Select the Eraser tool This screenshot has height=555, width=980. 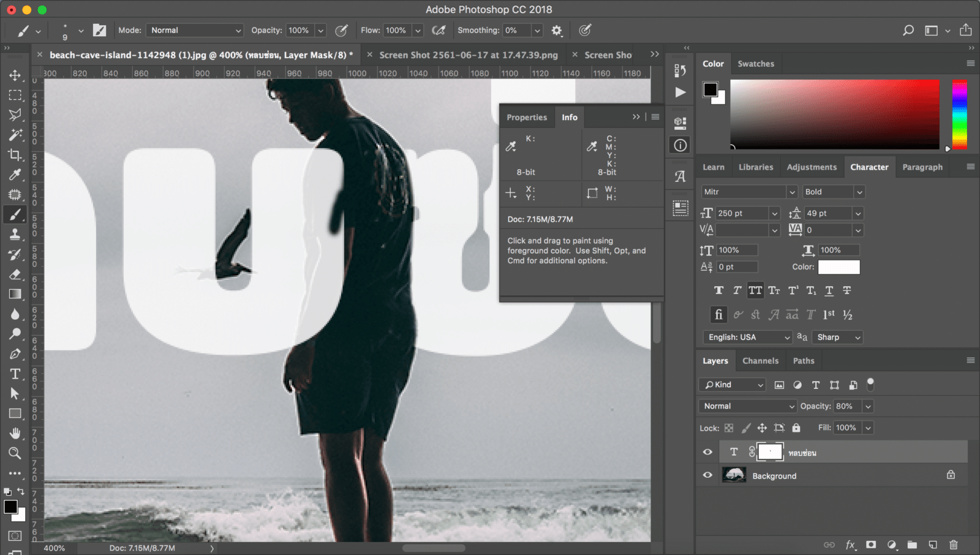(x=15, y=274)
